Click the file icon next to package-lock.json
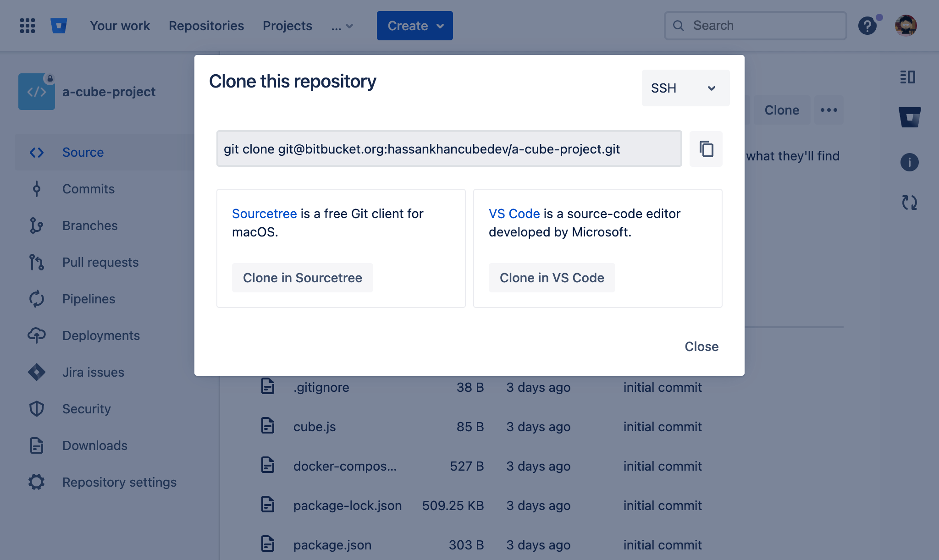 [268, 505]
